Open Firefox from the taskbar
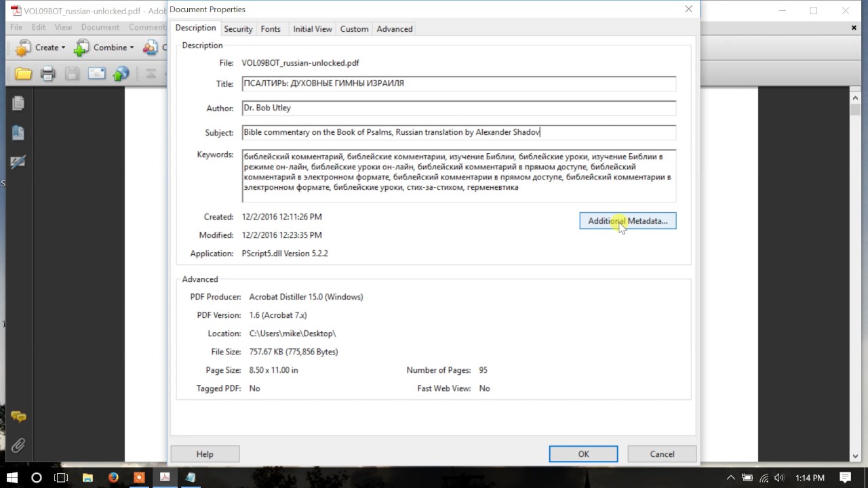 [x=113, y=478]
